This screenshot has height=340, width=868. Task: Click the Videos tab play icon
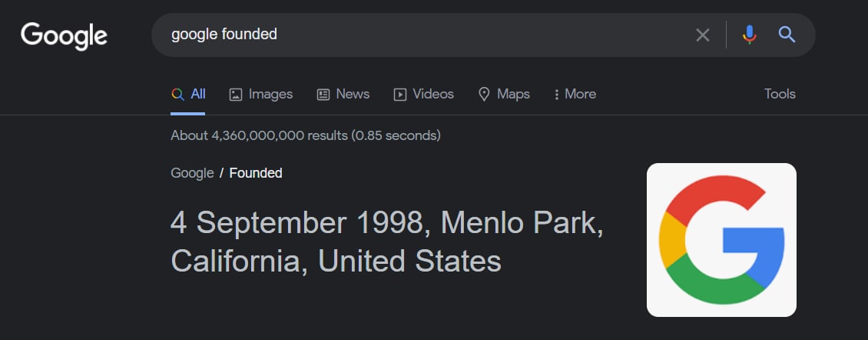(x=399, y=95)
